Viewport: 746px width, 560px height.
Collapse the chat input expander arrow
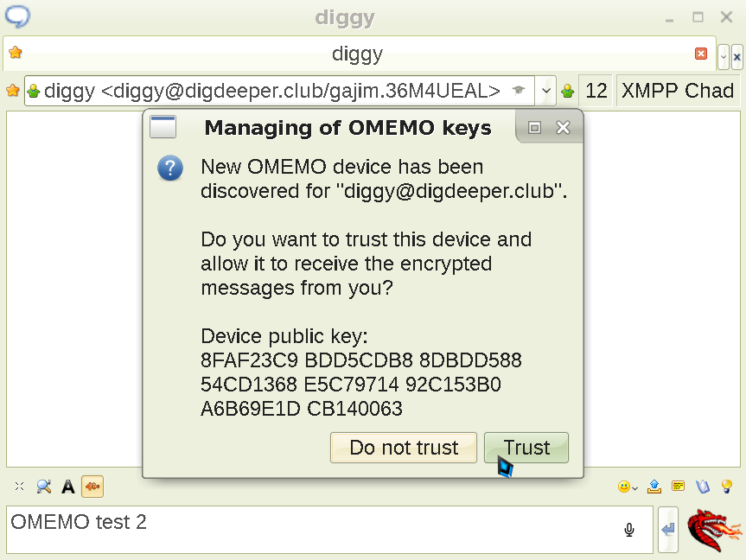pos(667,530)
